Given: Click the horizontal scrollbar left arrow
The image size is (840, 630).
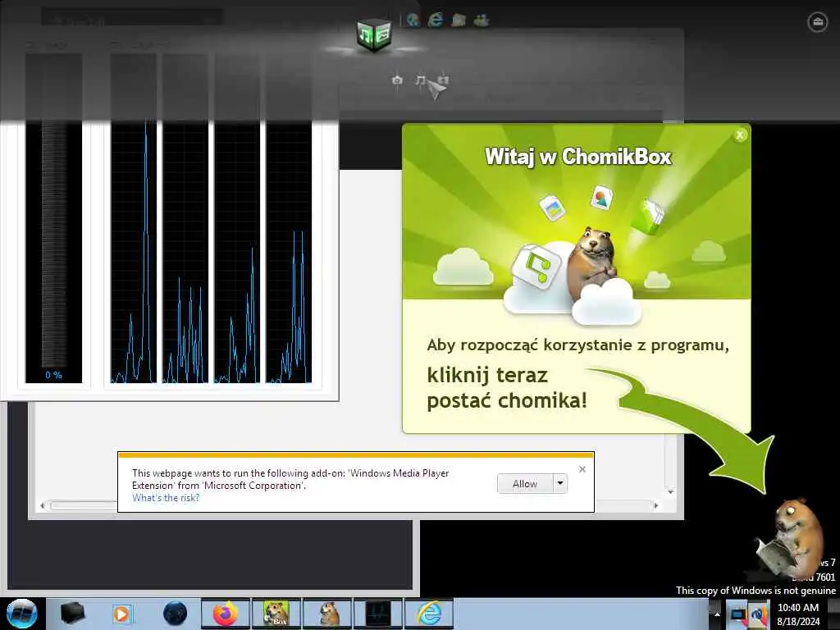Looking at the screenshot, I should 43,505.
